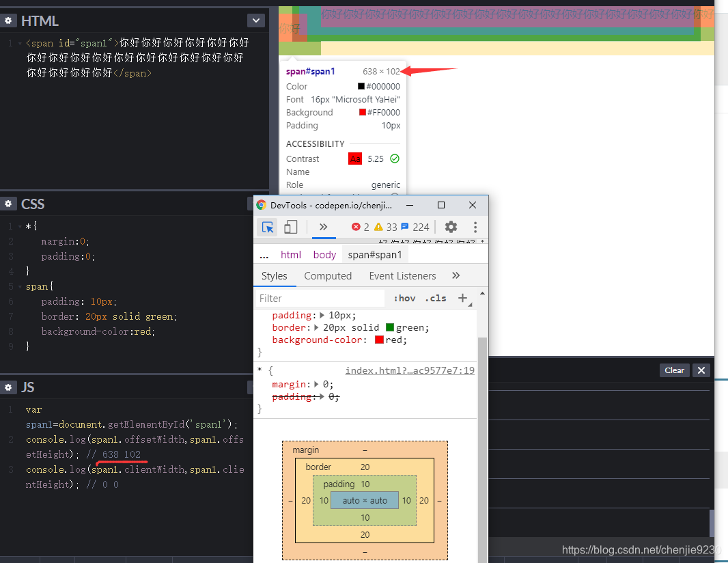Select body in the breadcrumb
Image resolution: width=728 pixels, height=563 pixels.
pos(324,255)
